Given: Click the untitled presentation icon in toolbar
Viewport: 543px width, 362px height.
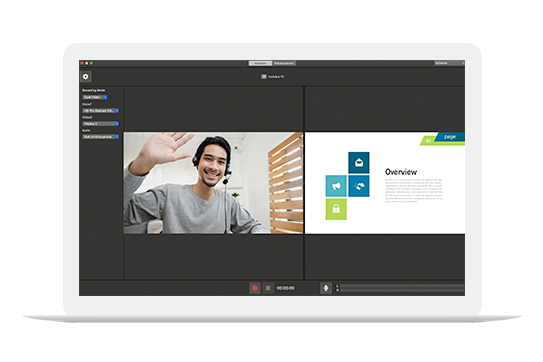Looking at the screenshot, I should tap(264, 77).
